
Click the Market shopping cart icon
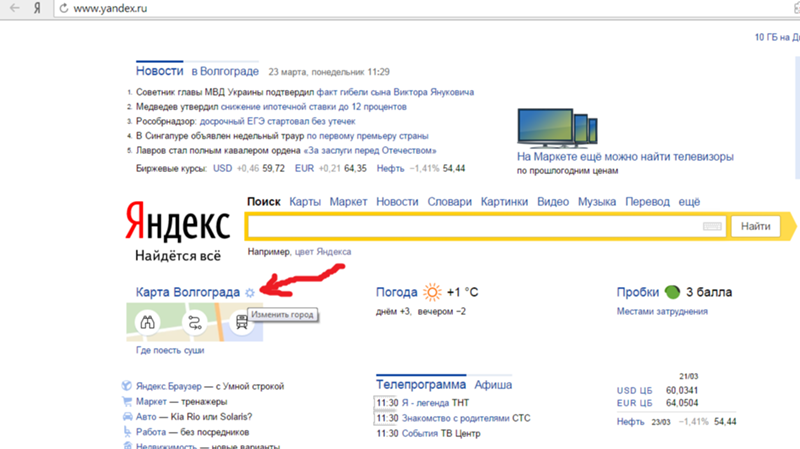(x=127, y=401)
